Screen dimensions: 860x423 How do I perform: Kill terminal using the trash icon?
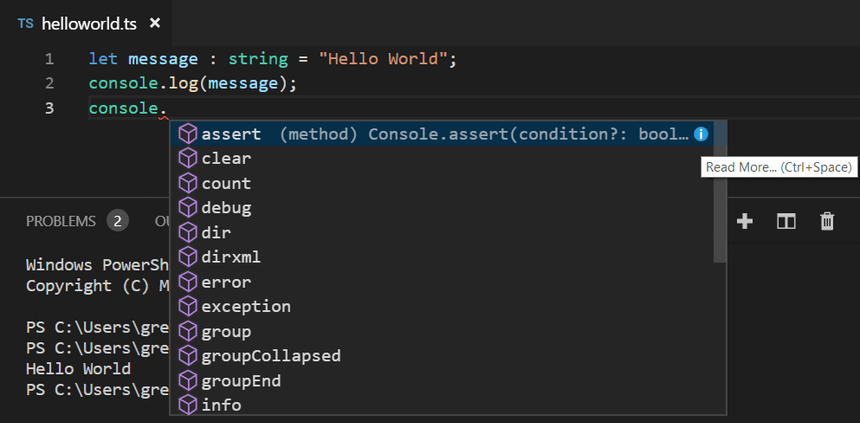click(827, 221)
